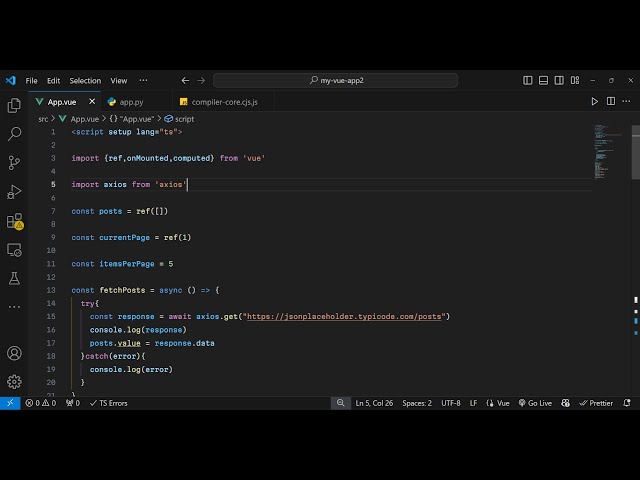Open the Source Control view
The height and width of the screenshot is (480, 640).
point(14,162)
